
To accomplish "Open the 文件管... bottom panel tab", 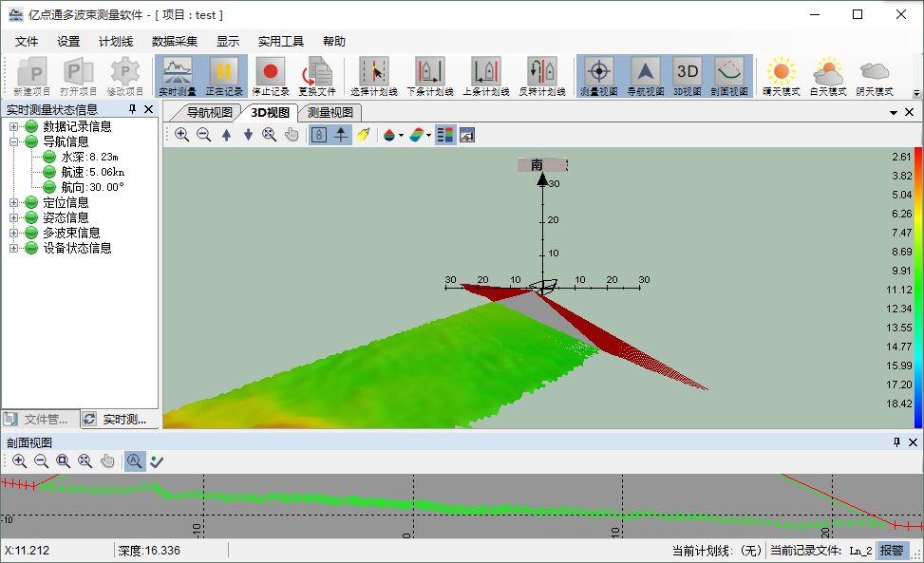I will 40,420.
